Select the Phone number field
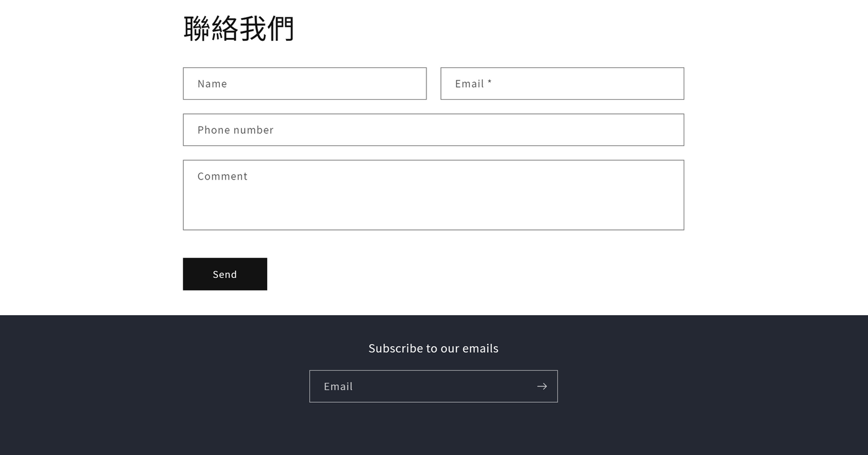Screen dimensions: 868x455 (433, 130)
